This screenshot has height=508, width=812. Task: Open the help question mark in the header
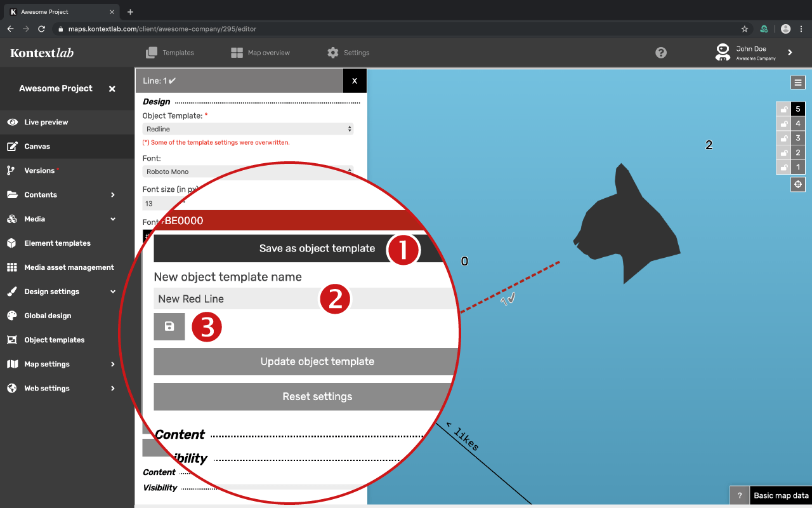(661, 53)
